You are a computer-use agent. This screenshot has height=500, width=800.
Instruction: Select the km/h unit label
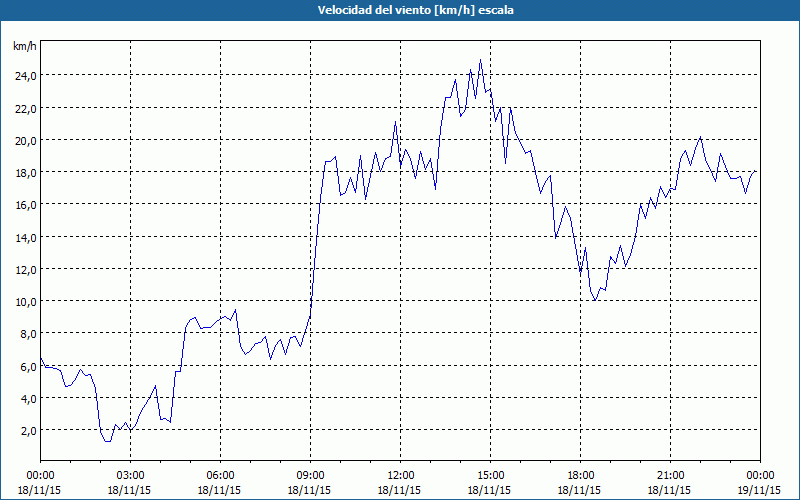(x=24, y=46)
